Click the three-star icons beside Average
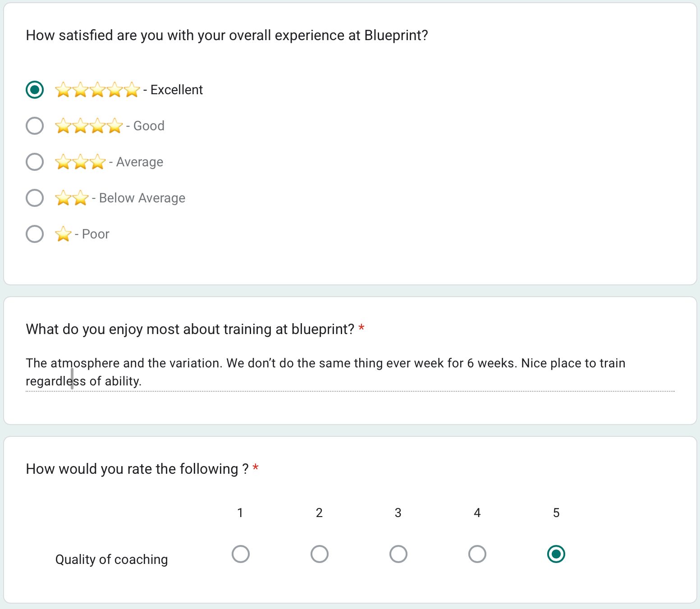Image resolution: width=700 pixels, height=609 pixels. click(x=80, y=162)
